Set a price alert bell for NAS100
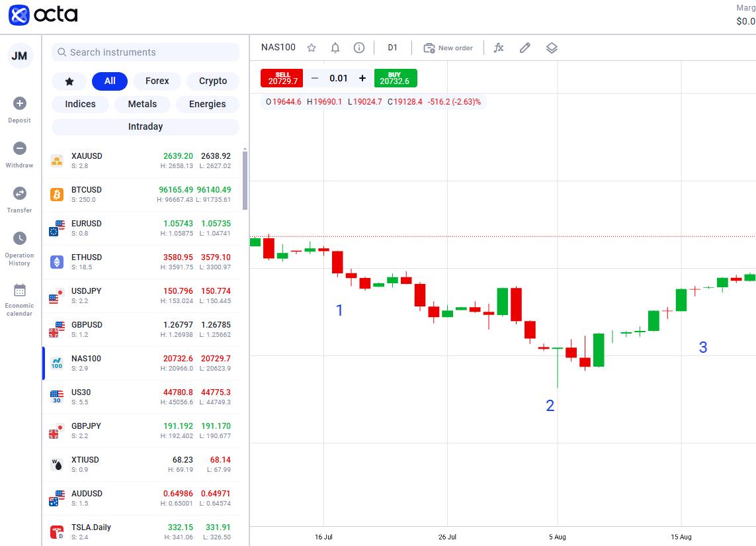 (x=335, y=48)
